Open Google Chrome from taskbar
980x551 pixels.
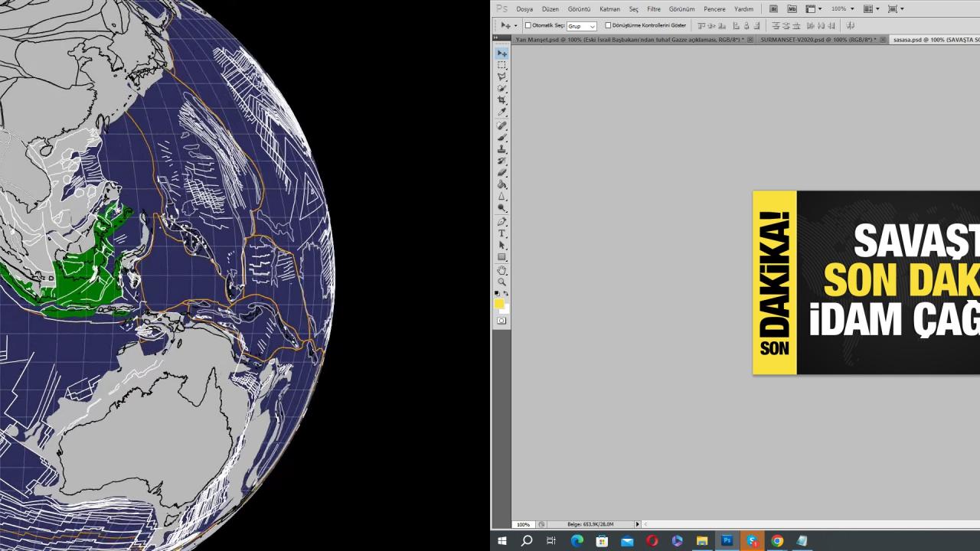coord(777,541)
